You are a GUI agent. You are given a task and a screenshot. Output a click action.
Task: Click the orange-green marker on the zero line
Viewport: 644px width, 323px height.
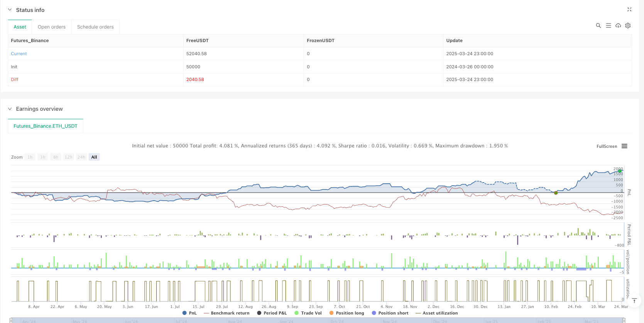click(x=556, y=193)
